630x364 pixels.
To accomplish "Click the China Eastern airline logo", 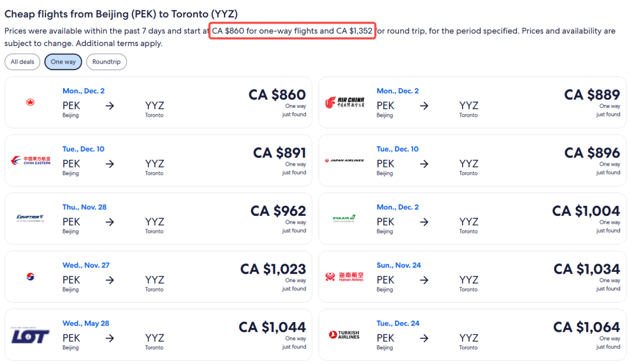I will pos(30,160).
